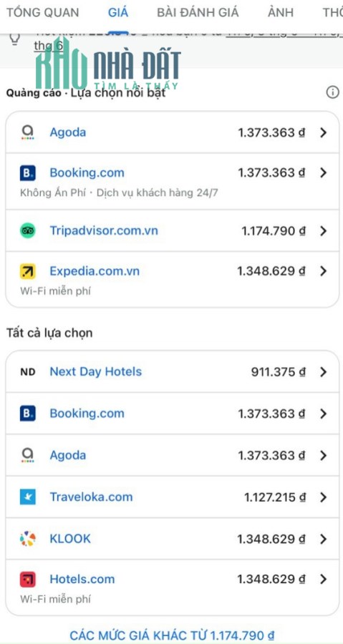Open the chevron next to Tripadvisor.com.vn price
Image resolution: width=343 pixels, height=644 pixels.
[323, 231]
